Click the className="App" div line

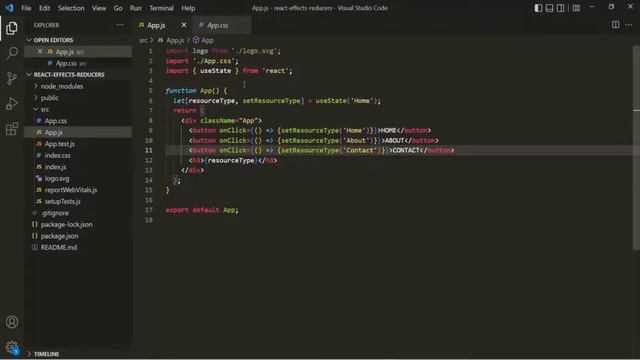tap(222, 120)
